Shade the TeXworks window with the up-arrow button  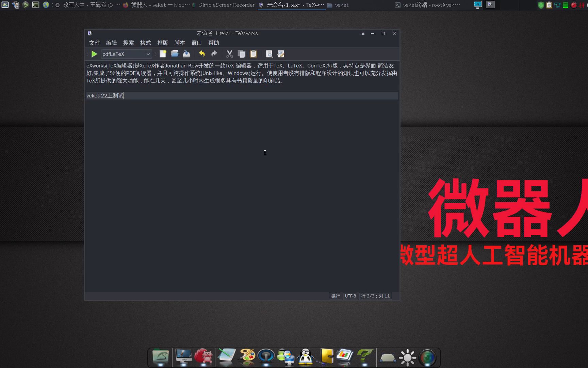tap(363, 33)
